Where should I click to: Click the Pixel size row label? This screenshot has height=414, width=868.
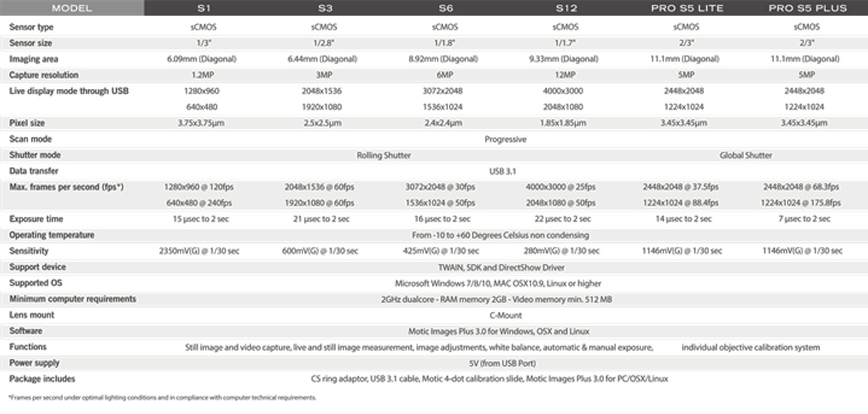[x=27, y=123]
